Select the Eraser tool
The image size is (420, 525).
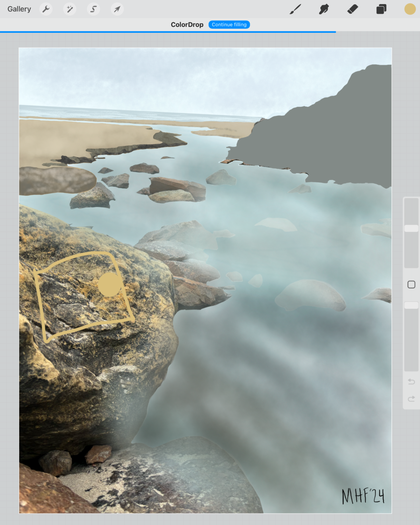point(353,9)
